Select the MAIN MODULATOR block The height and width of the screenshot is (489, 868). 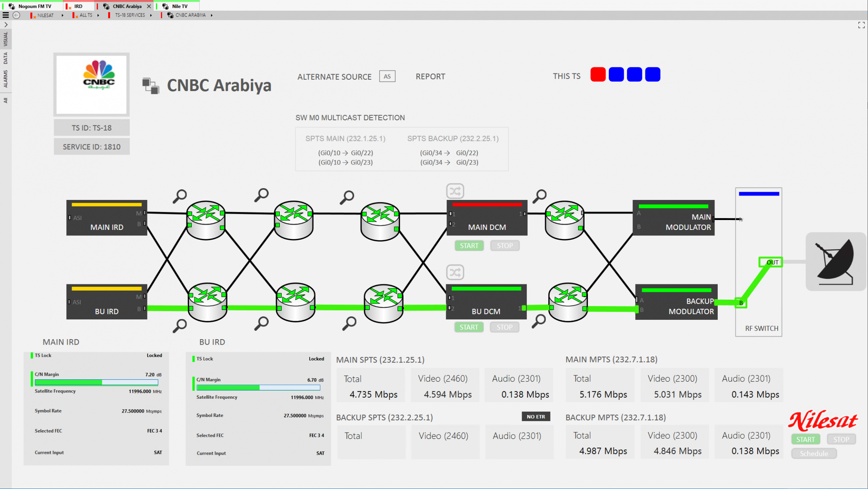click(x=673, y=218)
